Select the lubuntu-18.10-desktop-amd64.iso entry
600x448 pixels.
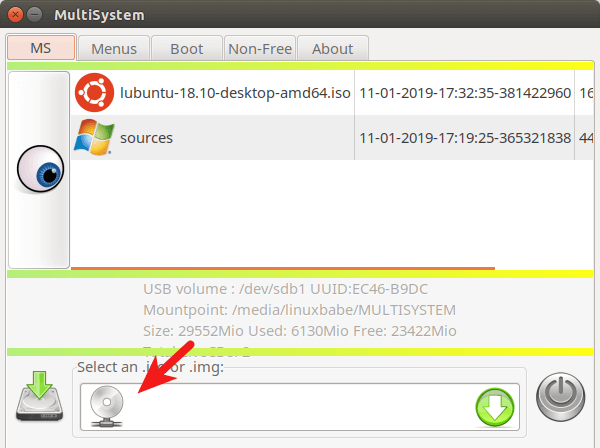(235, 93)
